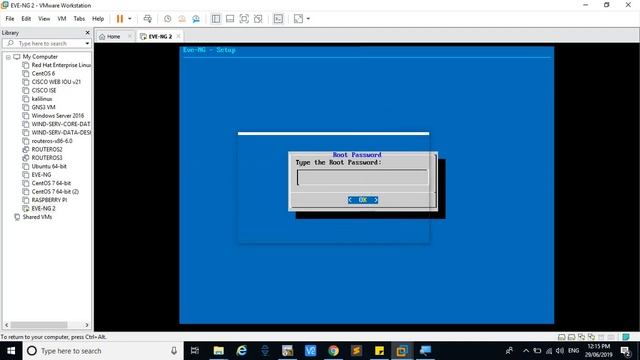640x360 pixels.
Task: Close the Library panel
Action: (x=87, y=33)
